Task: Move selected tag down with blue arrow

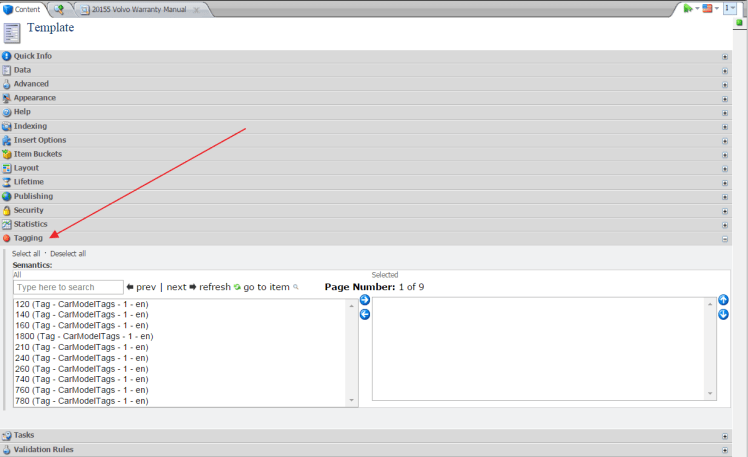Action: [x=723, y=314]
